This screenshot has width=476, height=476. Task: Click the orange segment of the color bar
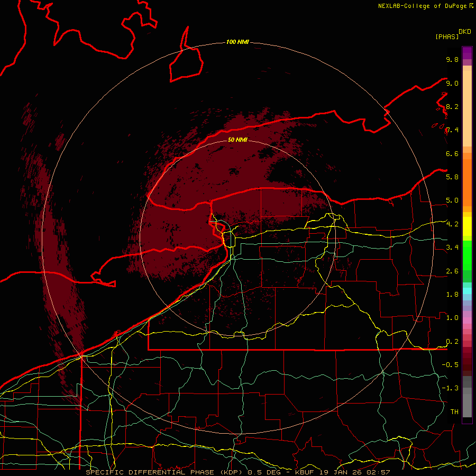click(x=467, y=182)
